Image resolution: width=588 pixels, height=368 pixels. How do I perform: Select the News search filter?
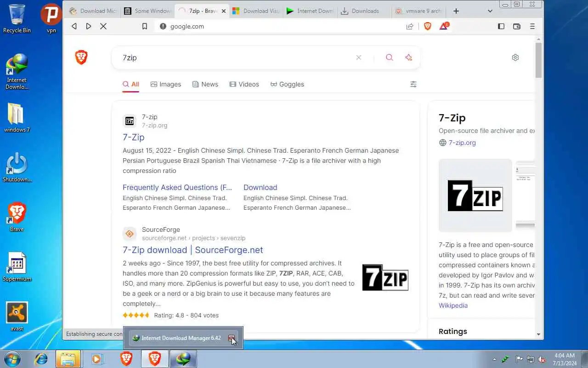(205, 84)
